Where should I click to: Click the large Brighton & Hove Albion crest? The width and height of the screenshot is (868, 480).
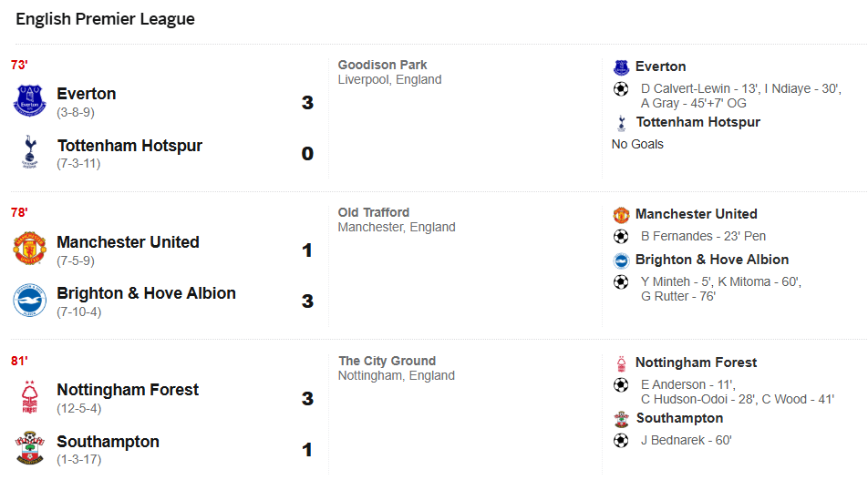[x=29, y=300]
